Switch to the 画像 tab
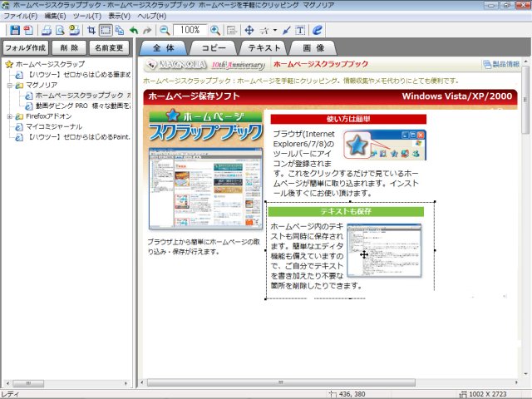The width and height of the screenshot is (532, 399). pyautogui.click(x=313, y=48)
